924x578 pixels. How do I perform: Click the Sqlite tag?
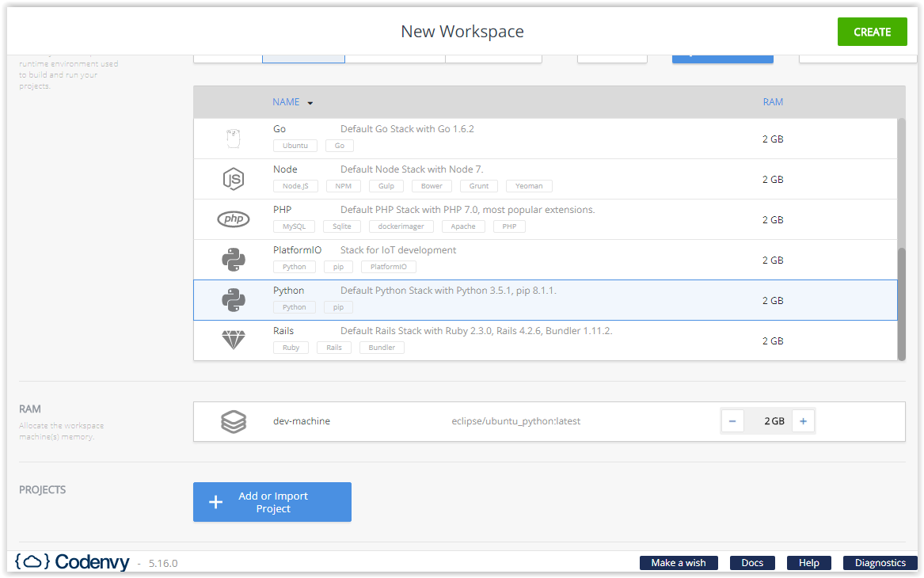(342, 226)
